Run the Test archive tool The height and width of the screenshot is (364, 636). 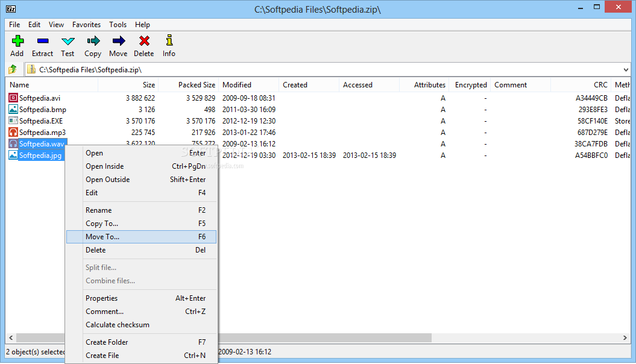tap(68, 46)
